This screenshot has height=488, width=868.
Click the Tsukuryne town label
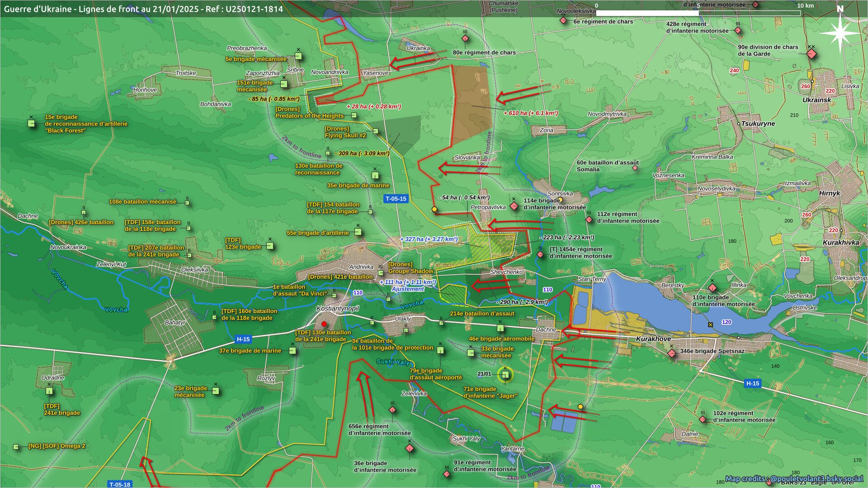coord(758,123)
